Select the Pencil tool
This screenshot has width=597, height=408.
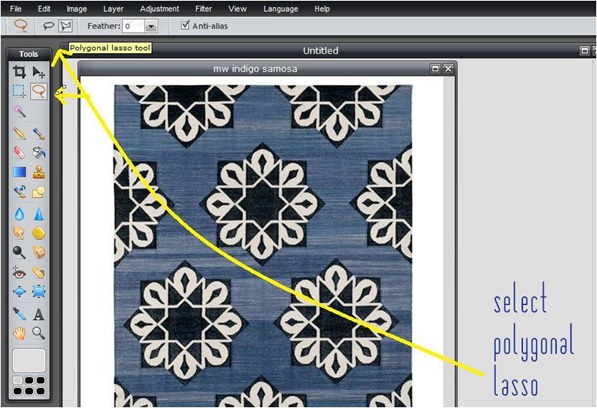click(x=19, y=134)
